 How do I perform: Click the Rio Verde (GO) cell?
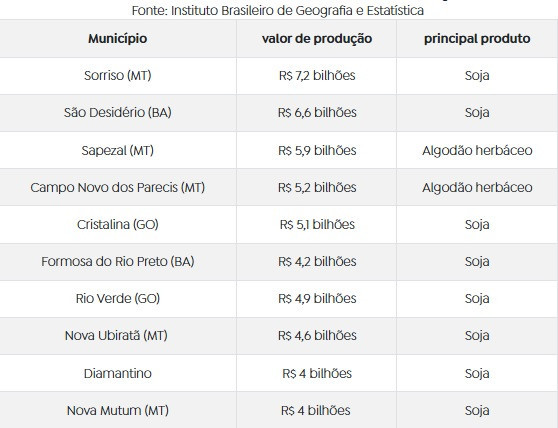click(117, 298)
